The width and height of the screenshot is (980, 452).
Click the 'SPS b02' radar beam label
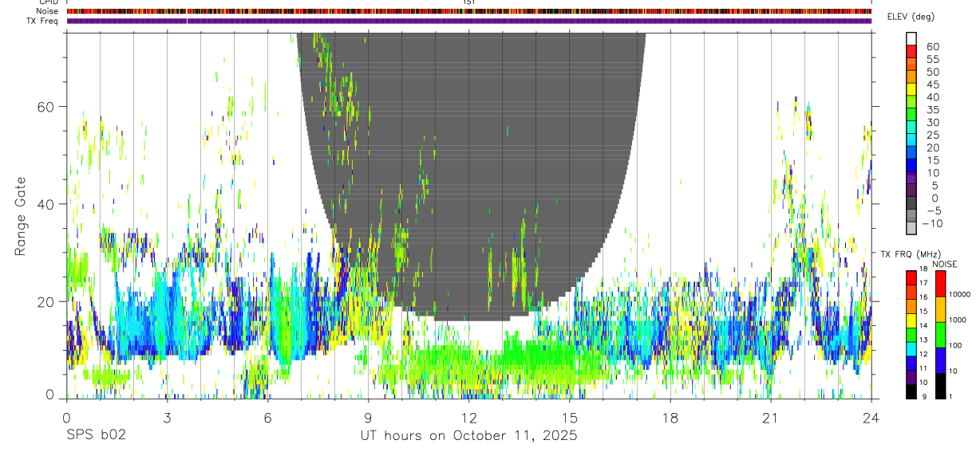(x=95, y=436)
